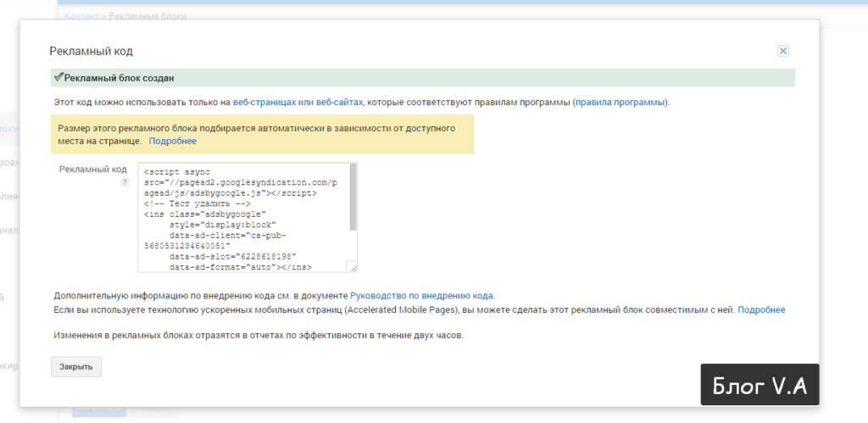Image resolution: width=868 pixels, height=423 pixels.
Task: Click the style="display:block" line
Action: (223, 225)
